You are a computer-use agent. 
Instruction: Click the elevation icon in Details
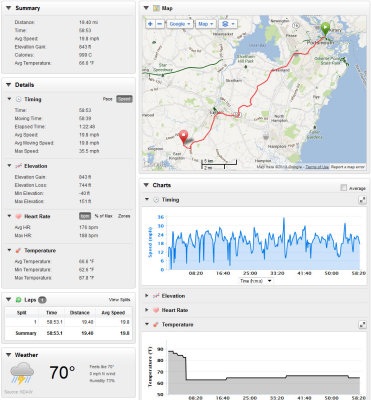(18, 166)
